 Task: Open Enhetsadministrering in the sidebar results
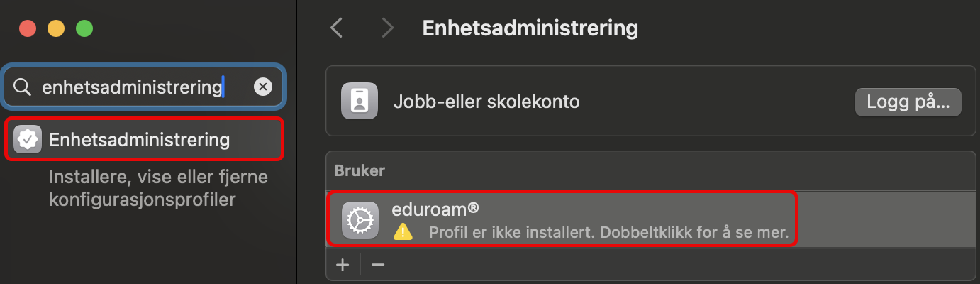[145, 140]
